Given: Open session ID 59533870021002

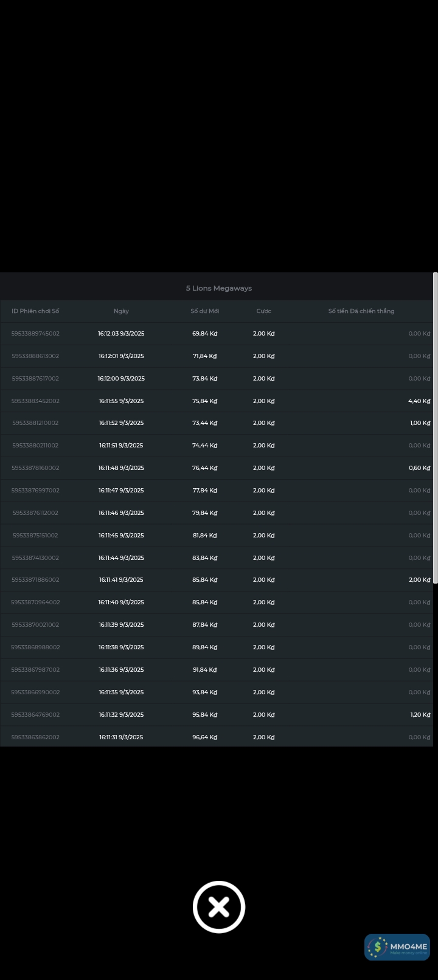Looking at the screenshot, I should (35, 625).
